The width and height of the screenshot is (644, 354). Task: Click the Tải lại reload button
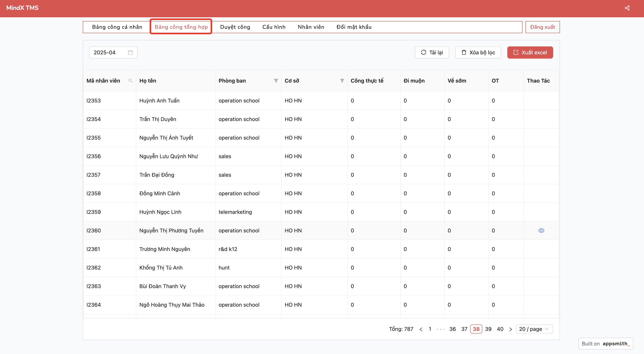[x=432, y=52]
